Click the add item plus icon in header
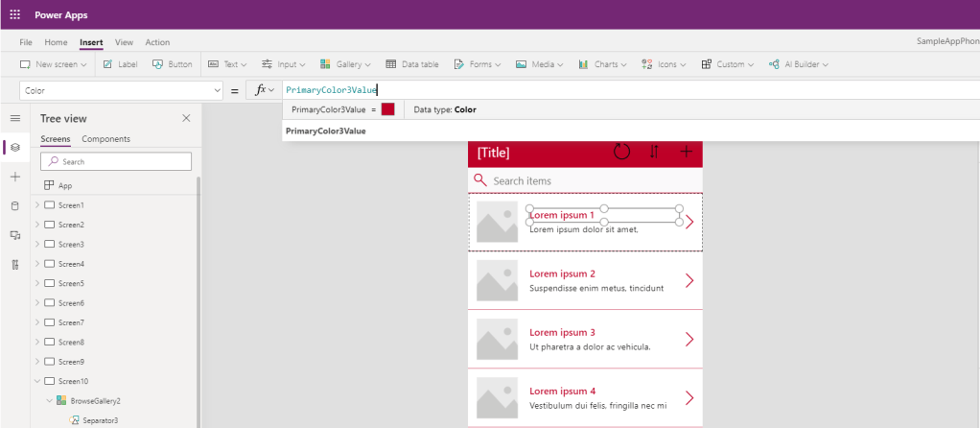Image resolution: width=980 pixels, height=428 pixels. click(x=686, y=152)
